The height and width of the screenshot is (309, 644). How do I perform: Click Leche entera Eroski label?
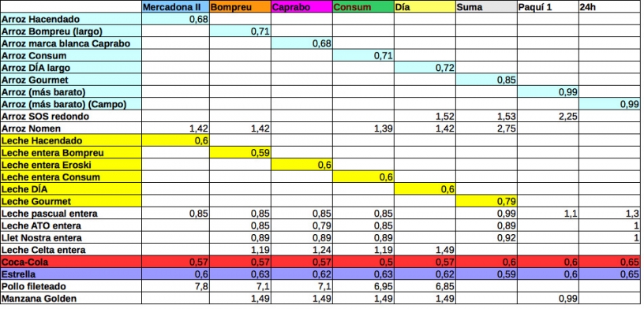coord(71,165)
